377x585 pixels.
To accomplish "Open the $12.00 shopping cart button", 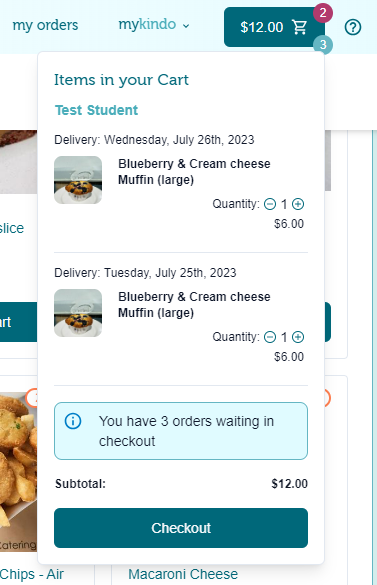I will [274, 27].
